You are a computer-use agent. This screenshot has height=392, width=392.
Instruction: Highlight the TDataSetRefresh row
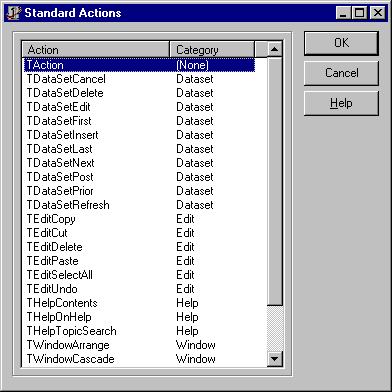[139, 205]
